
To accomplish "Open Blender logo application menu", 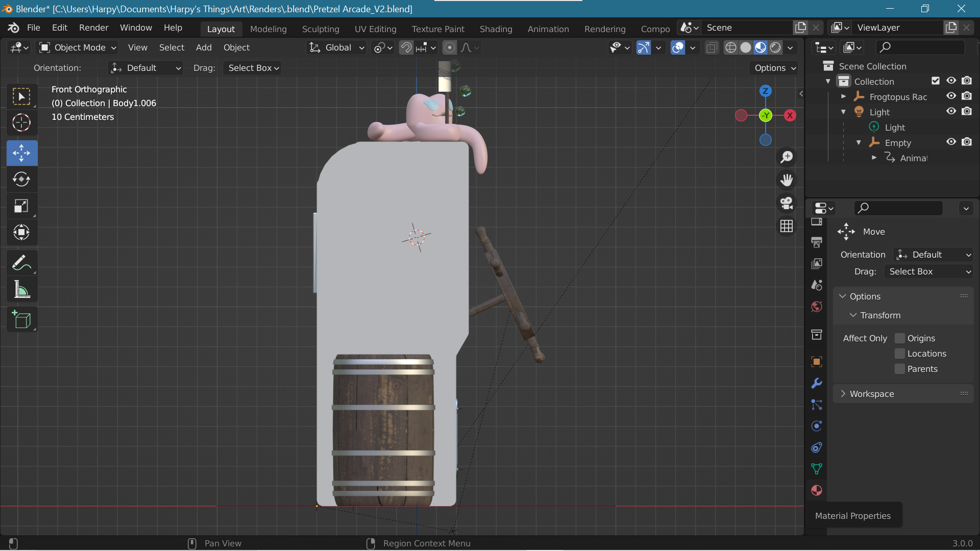I will 13,28.
